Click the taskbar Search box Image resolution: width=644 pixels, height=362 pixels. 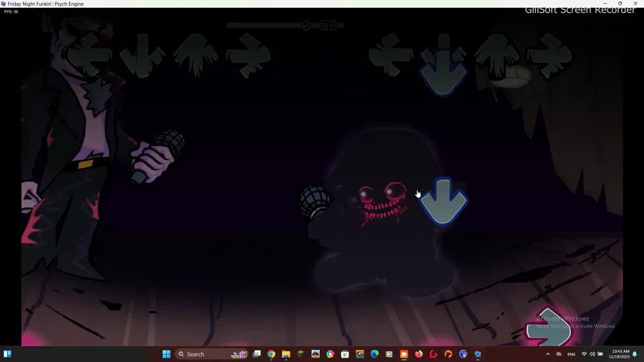[211, 354]
